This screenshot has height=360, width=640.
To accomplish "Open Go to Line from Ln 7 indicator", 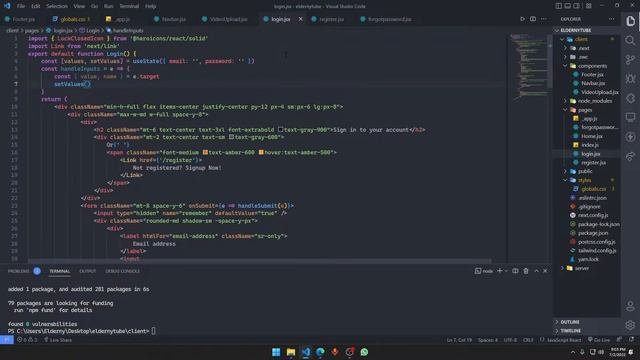I will [x=459, y=340].
